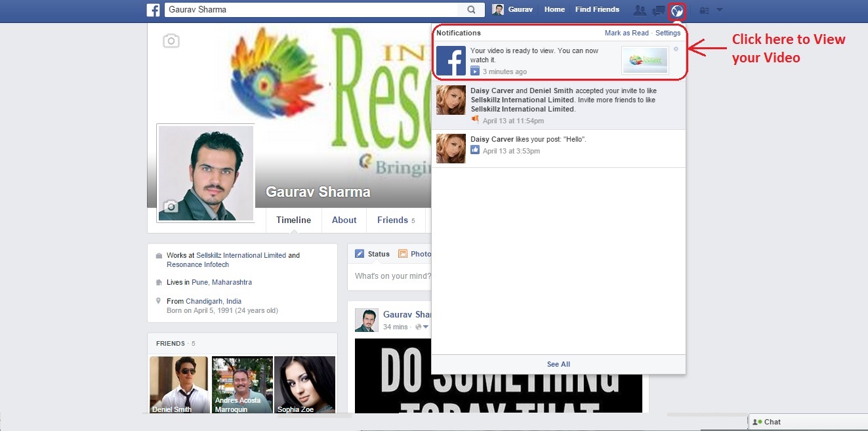Click the Facebook logo in video notification
Viewport: 868px width, 431px height.
click(x=451, y=60)
